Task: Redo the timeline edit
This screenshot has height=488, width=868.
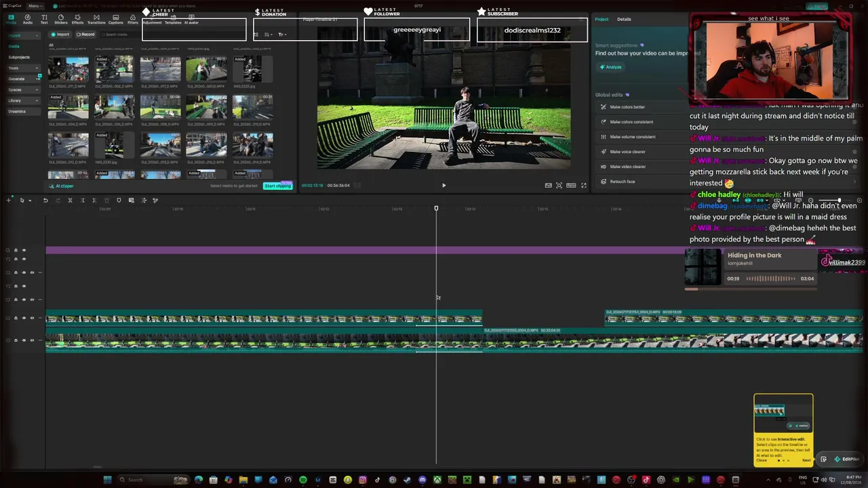Action: [x=57, y=201]
